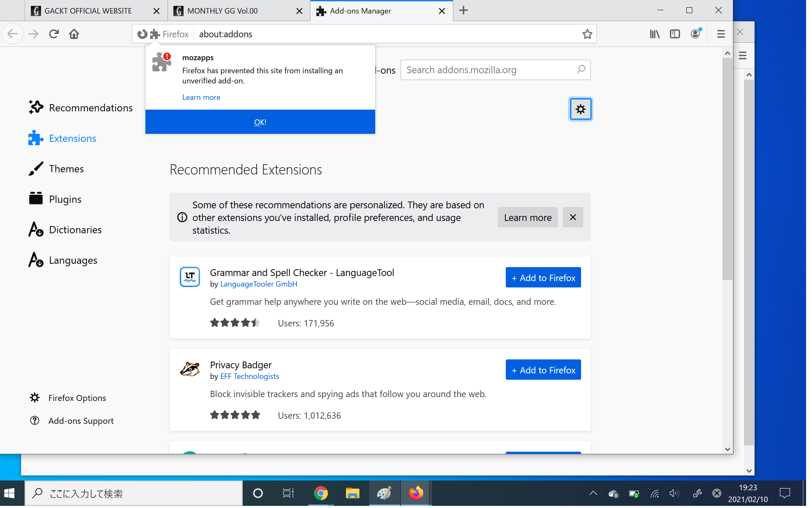Toggle the sidebars icon
Viewport: 812px width, 508px height.
tap(675, 34)
